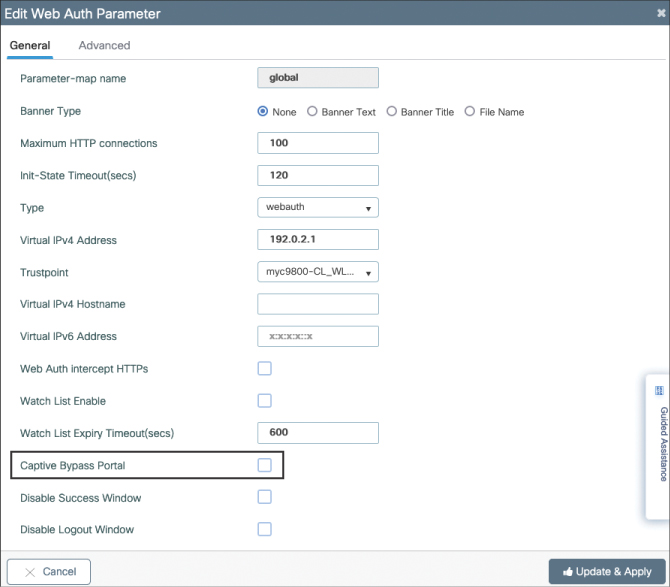670x587 pixels.
Task: Toggle Watch List Enable checkbox
Action: click(x=265, y=401)
